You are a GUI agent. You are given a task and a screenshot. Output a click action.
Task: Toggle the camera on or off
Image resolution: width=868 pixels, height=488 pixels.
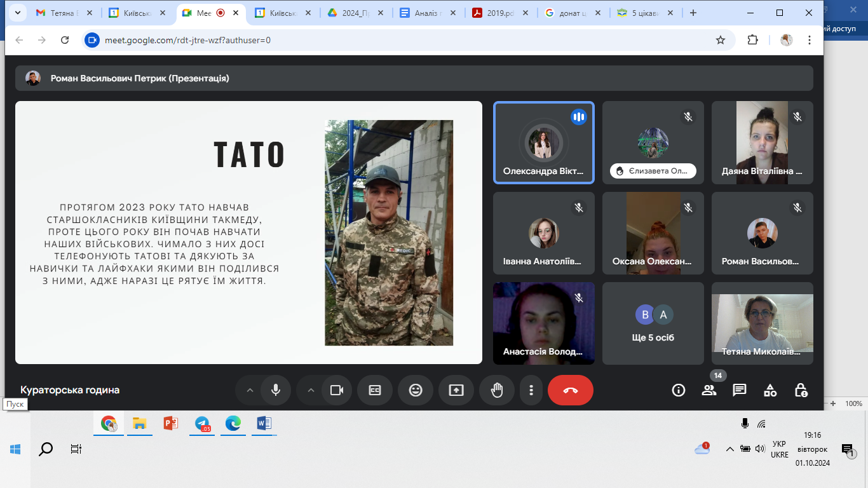337,390
